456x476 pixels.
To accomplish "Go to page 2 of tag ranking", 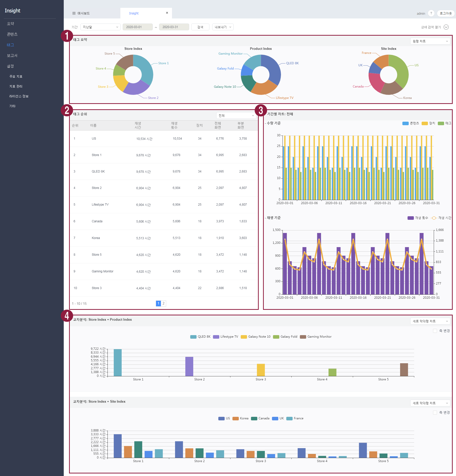I will point(163,304).
